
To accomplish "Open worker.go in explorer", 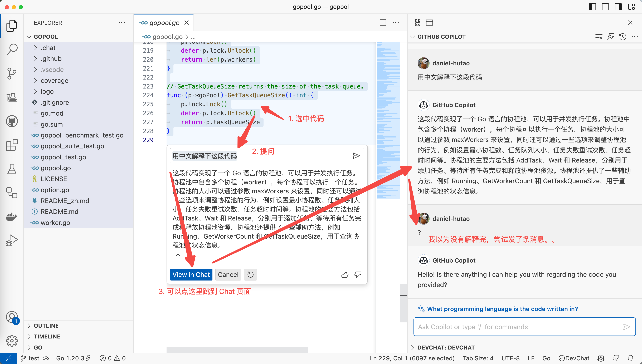I will pos(79,223).
